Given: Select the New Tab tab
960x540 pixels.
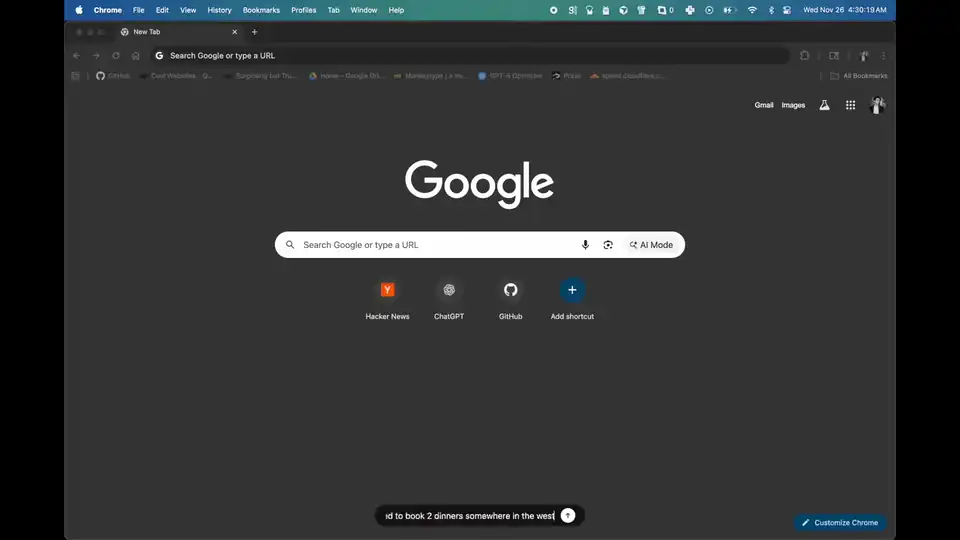Looking at the screenshot, I should click(x=178, y=32).
